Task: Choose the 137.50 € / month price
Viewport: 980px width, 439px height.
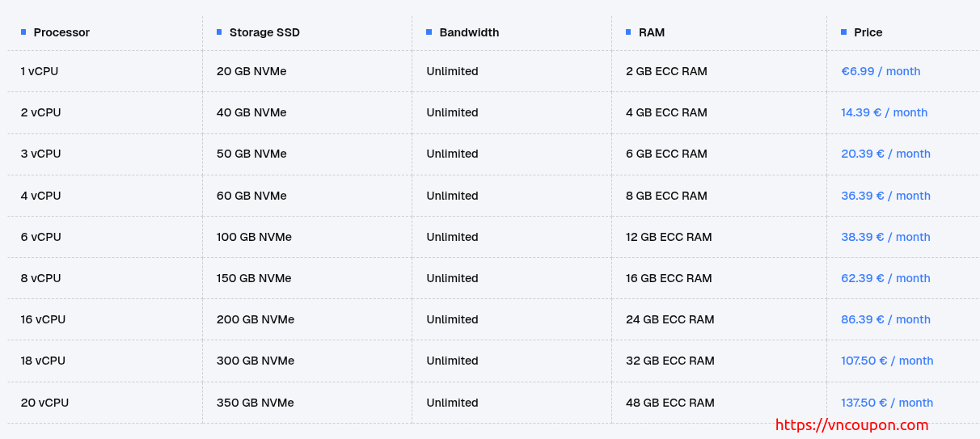Action: click(887, 403)
